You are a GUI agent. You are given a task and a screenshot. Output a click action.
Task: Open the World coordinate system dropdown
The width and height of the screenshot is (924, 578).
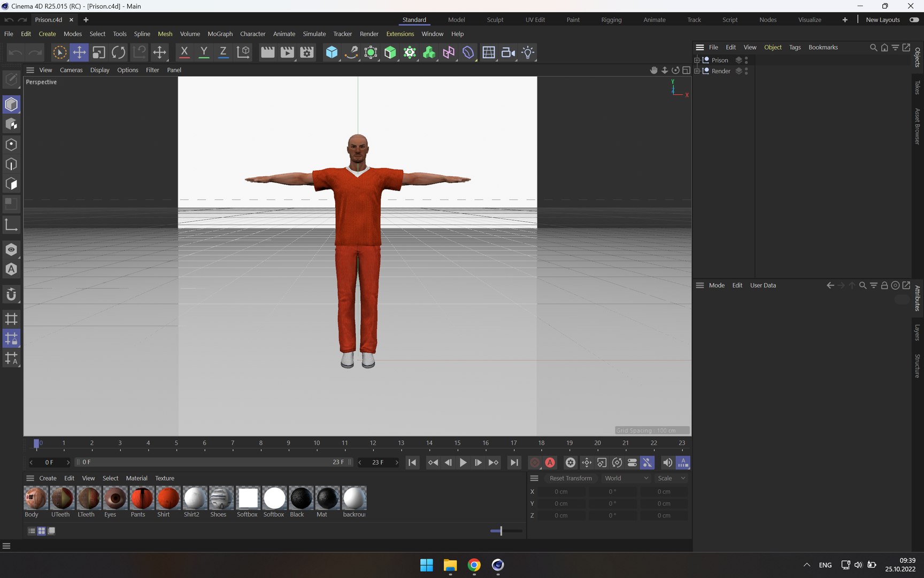(626, 478)
